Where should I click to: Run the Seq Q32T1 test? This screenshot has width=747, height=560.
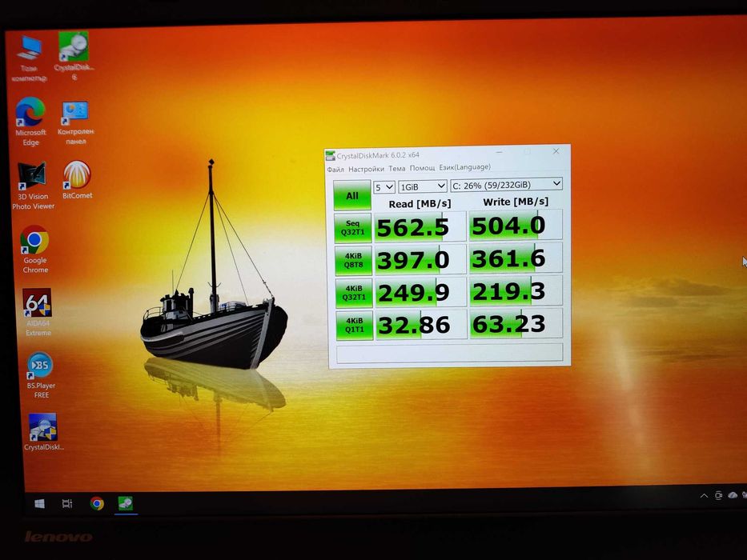coord(352,228)
